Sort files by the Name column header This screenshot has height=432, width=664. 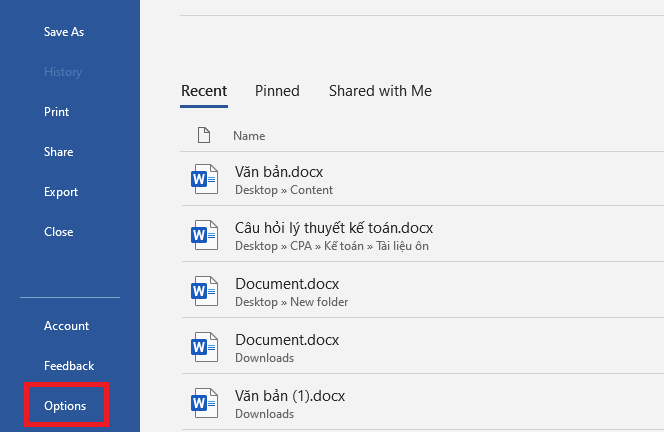pos(249,135)
